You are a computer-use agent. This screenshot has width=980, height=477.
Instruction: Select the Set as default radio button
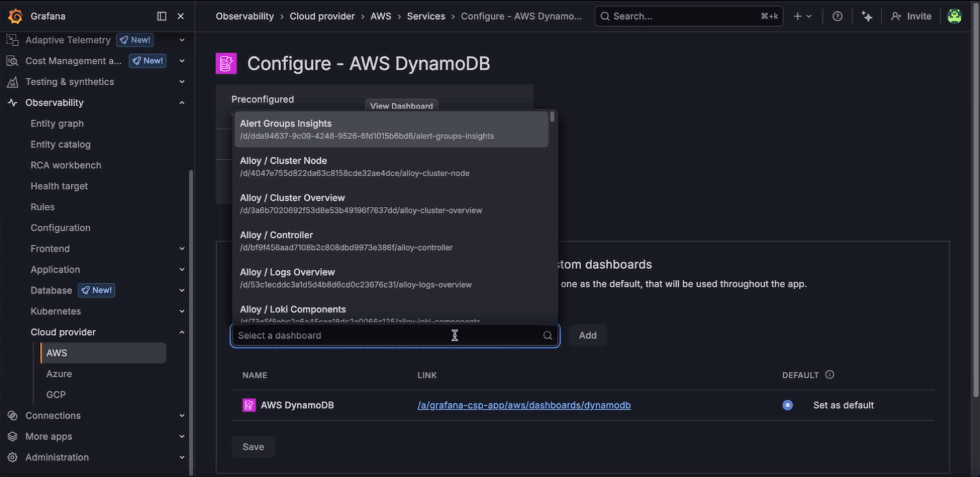[x=788, y=405]
